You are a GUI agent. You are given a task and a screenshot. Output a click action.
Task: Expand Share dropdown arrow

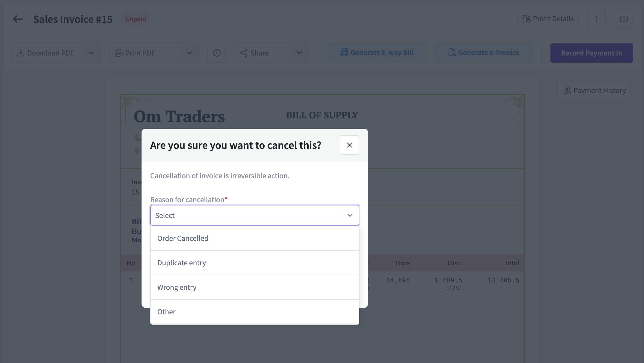[x=299, y=53]
